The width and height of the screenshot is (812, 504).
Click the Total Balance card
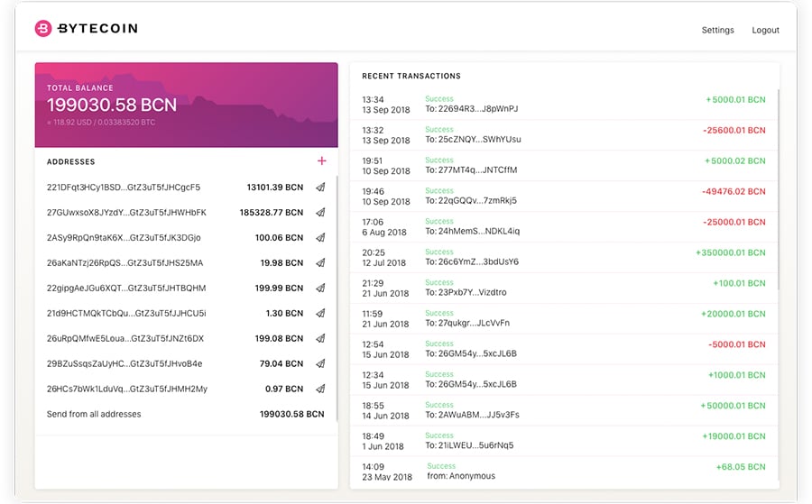pos(186,105)
